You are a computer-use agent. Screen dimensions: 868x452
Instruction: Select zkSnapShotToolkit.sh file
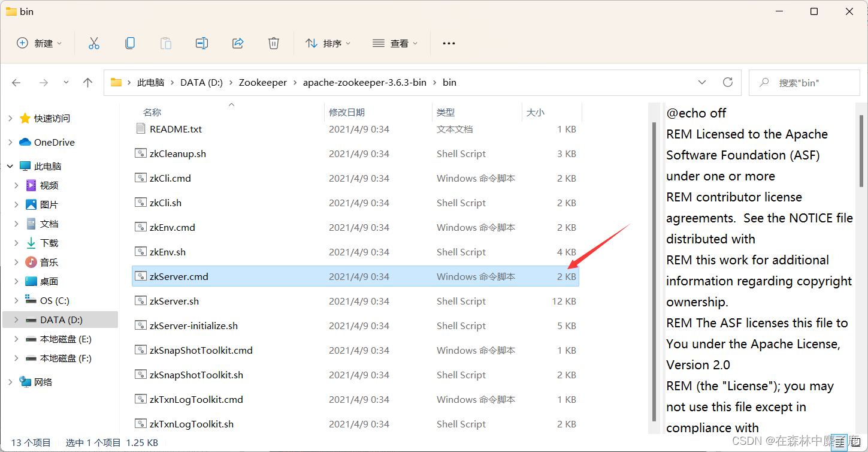click(355, 375)
